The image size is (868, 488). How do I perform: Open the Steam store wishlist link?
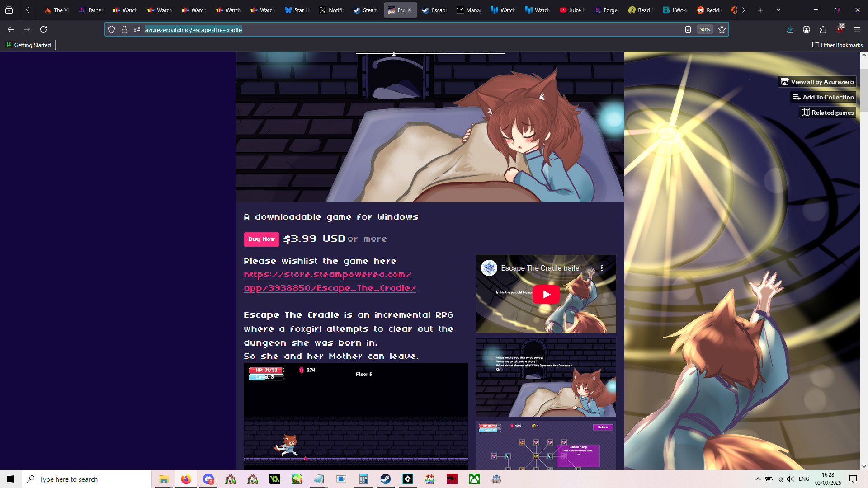330,282
